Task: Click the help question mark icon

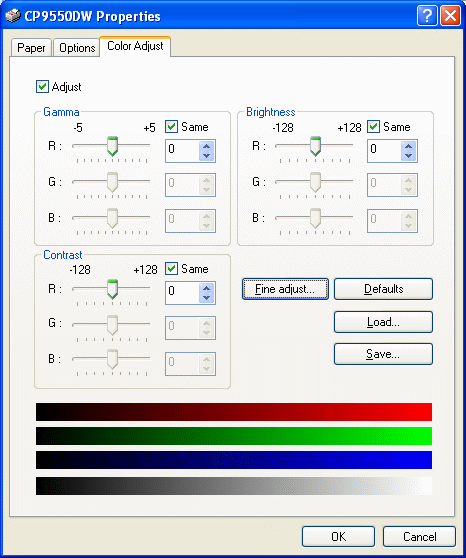Action: 427,16
